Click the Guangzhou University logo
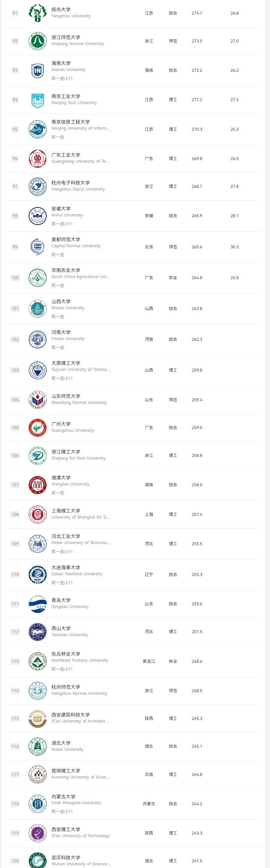The width and height of the screenshot is (270, 868). [x=38, y=428]
